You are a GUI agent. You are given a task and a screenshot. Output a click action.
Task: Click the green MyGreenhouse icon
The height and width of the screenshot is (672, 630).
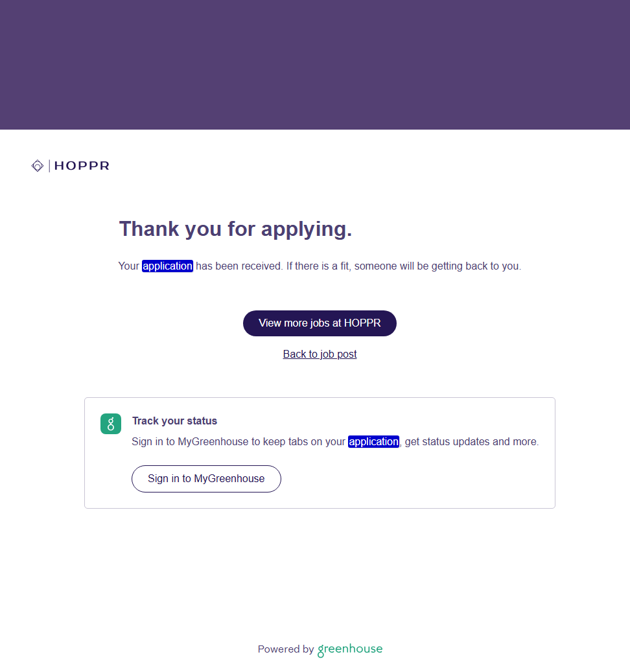pyautogui.click(x=111, y=424)
